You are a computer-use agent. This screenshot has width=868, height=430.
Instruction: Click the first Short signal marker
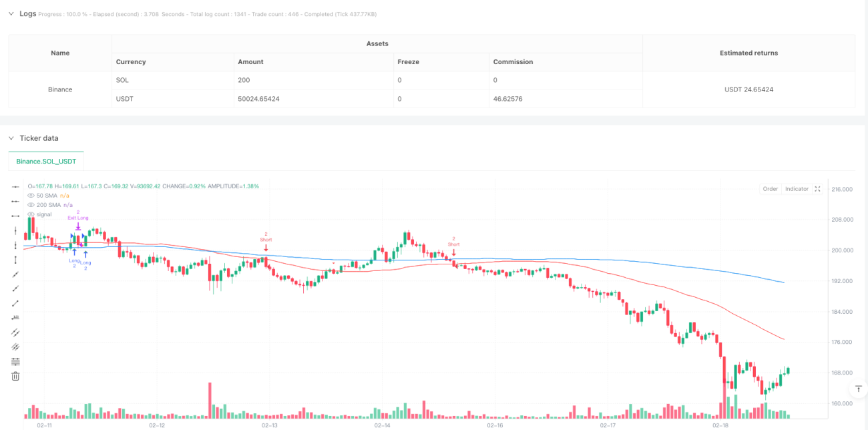click(266, 239)
